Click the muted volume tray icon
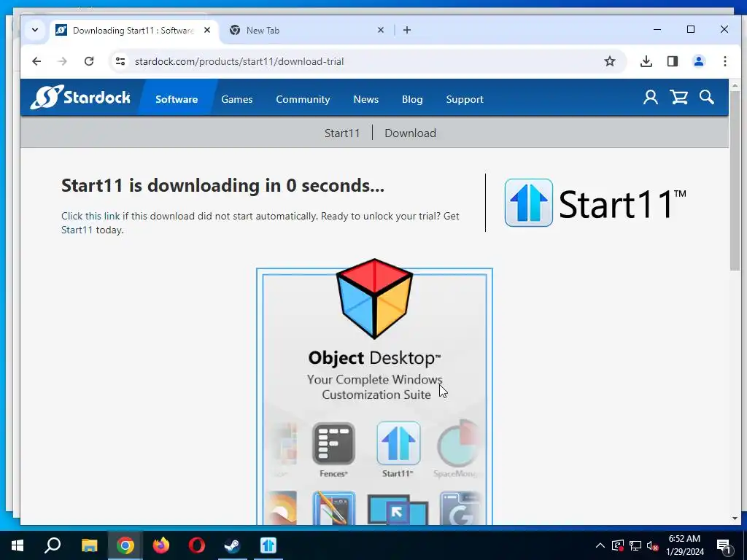The width and height of the screenshot is (747, 560). [652, 546]
